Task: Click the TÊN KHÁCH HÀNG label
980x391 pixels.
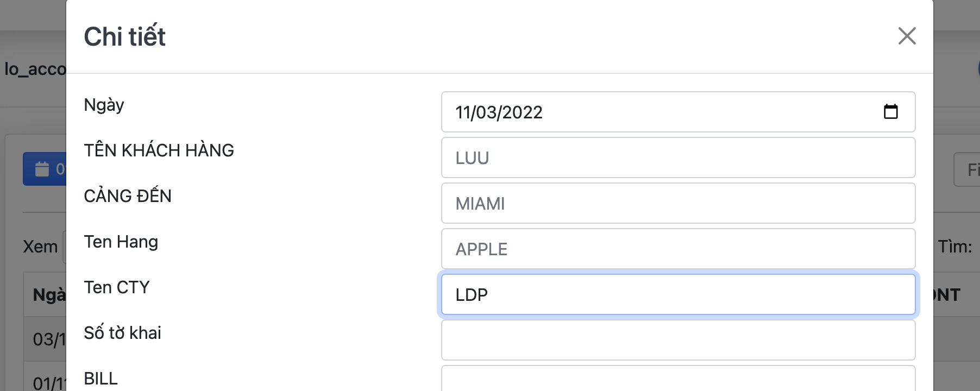Action: pos(159,150)
